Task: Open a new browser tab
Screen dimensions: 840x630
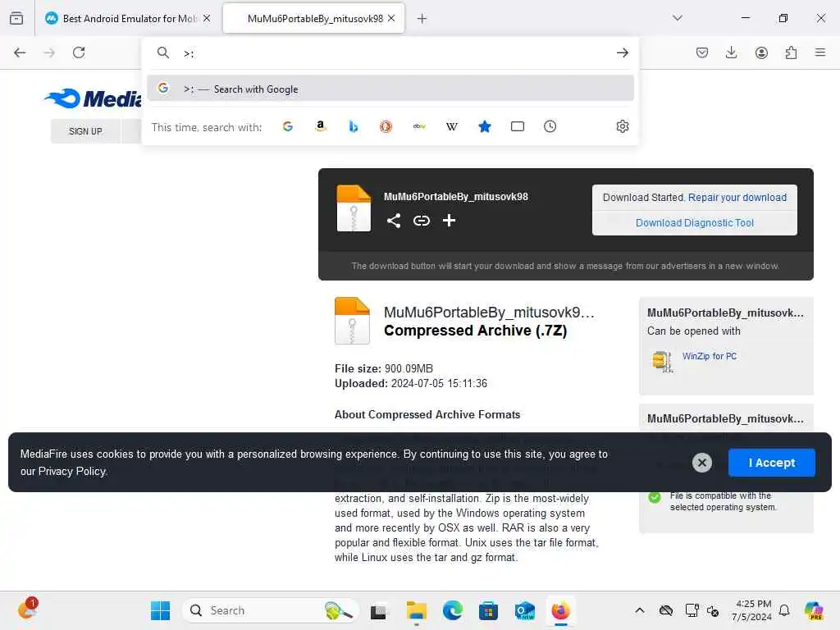Action: coord(422,19)
